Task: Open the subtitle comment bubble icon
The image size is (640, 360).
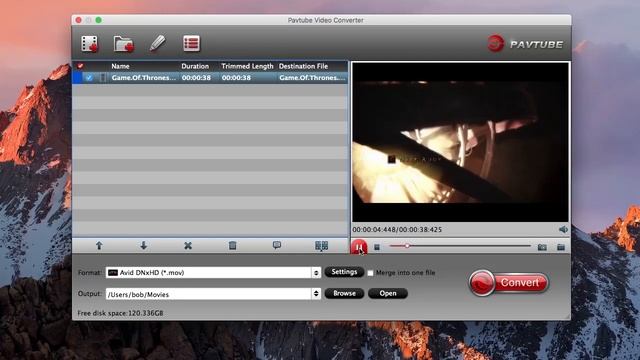Action: [x=277, y=245]
